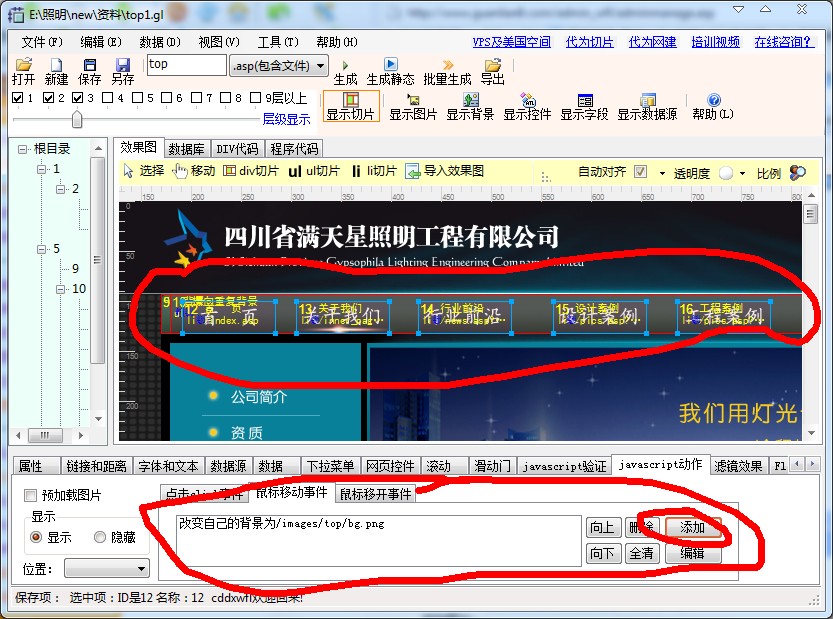Click the 保存 (Save) disk icon
This screenshot has height=619, width=833.
coord(89,65)
